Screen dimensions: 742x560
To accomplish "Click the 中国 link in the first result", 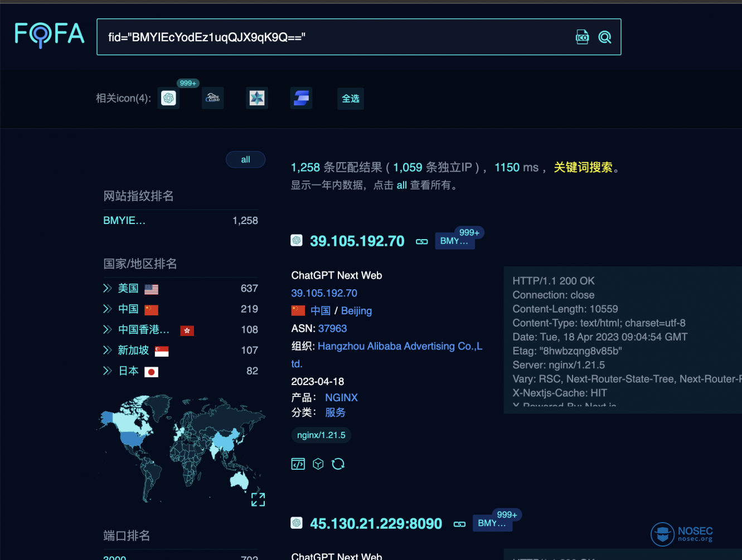I will tap(321, 311).
